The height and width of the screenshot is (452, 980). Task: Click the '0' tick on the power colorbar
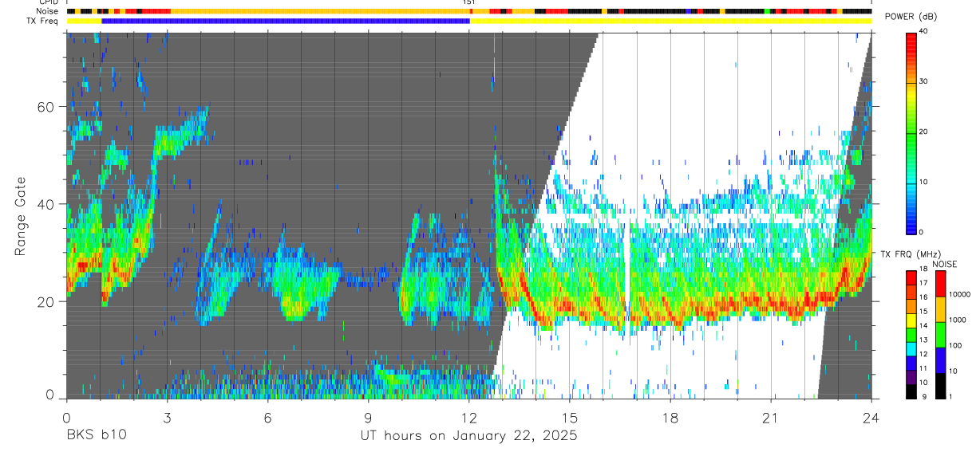click(922, 232)
